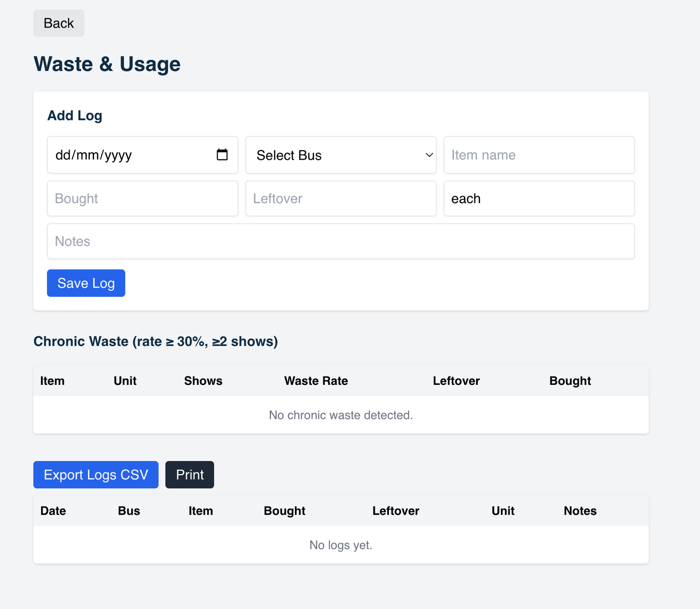The width and height of the screenshot is (700, 609).
Task: Select the Date column header in logs table
Action: click(53, 511)
